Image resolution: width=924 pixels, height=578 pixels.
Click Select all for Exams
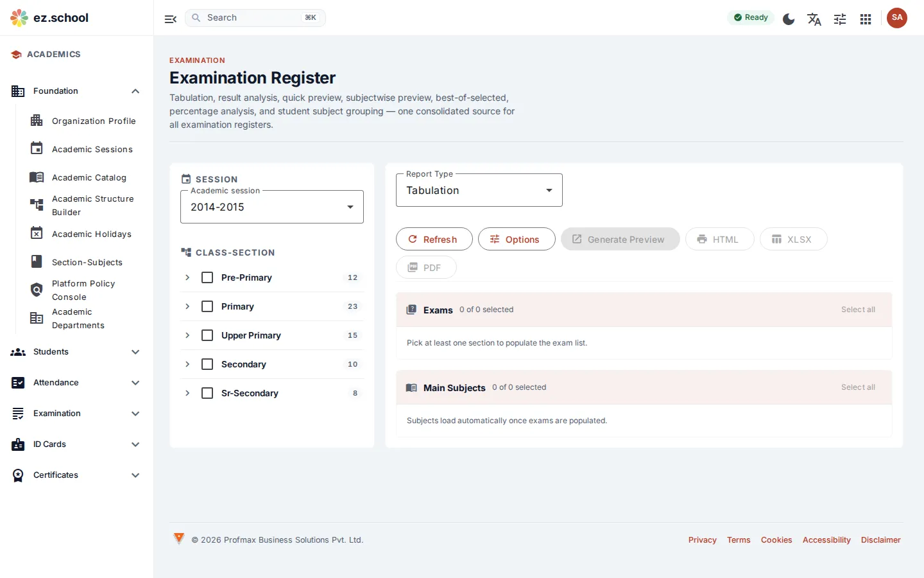point(858,310)
